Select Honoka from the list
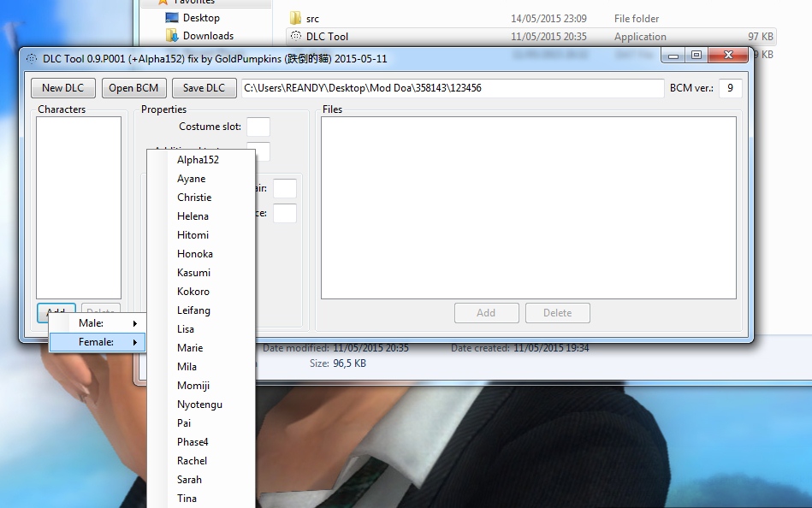The width and height of the screenshot is (812, 508). coord(195,254)
